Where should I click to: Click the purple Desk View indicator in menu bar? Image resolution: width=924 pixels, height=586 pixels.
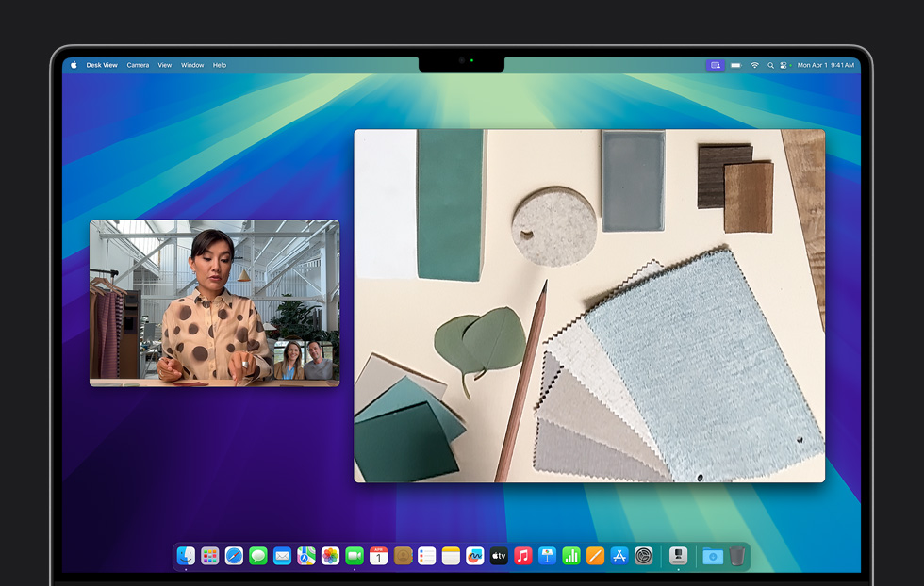(716, 65)
